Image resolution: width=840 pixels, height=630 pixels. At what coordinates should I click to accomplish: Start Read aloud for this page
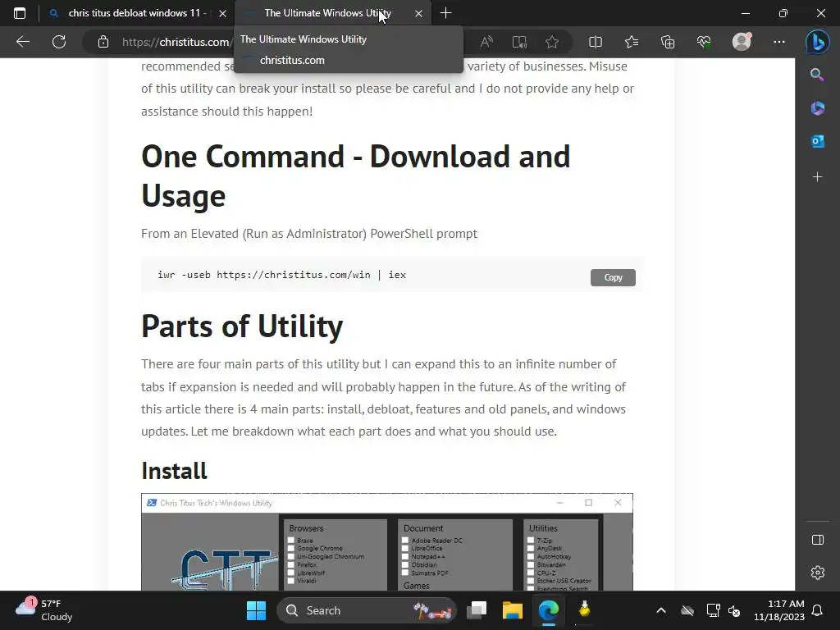(486, 42)
